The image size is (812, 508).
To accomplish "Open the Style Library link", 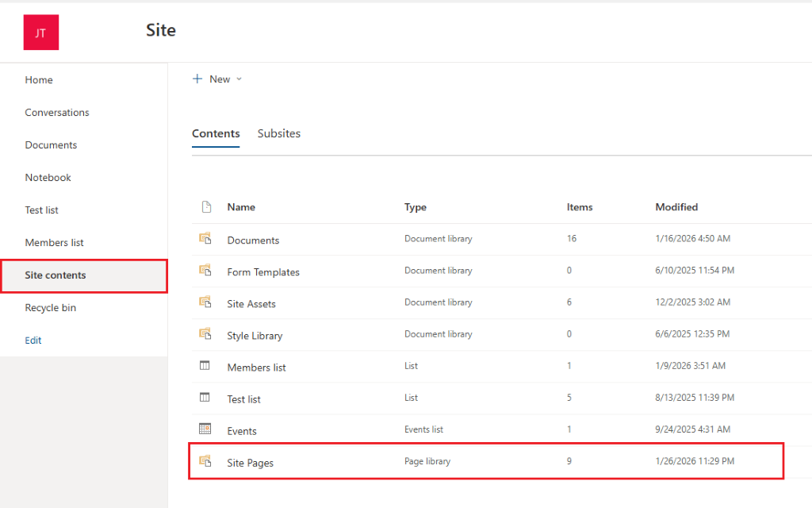I will click(x=255, y=336).
